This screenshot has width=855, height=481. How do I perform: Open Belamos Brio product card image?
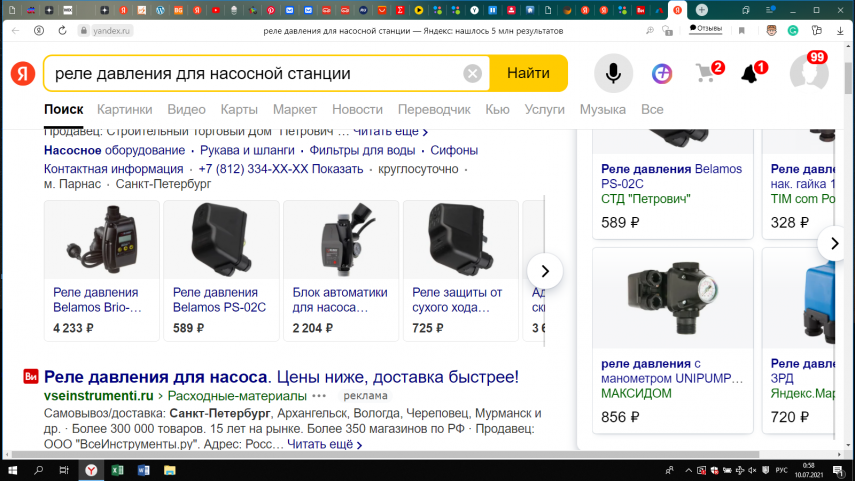102,240
